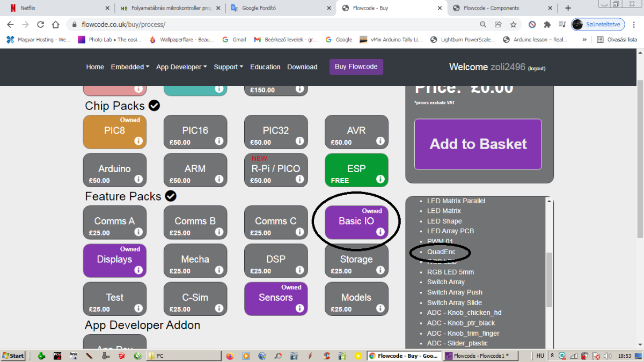
Task: Open the Gmail bookmark
Action: (x=234, y=40)
